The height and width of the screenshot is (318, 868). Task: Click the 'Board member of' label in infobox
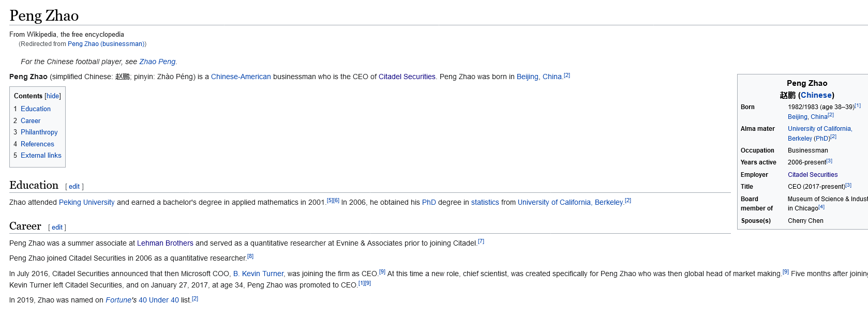[x=757, y=204]
